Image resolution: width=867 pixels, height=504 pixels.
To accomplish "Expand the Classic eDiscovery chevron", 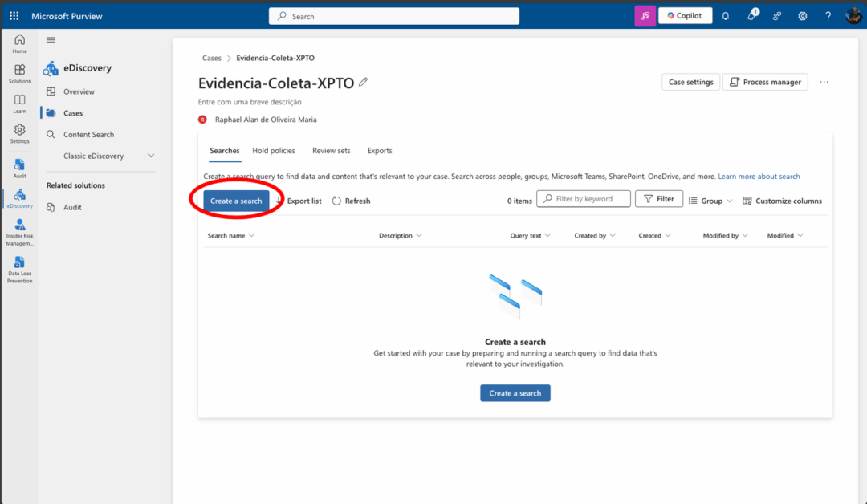I will click(x=150, y=156).
